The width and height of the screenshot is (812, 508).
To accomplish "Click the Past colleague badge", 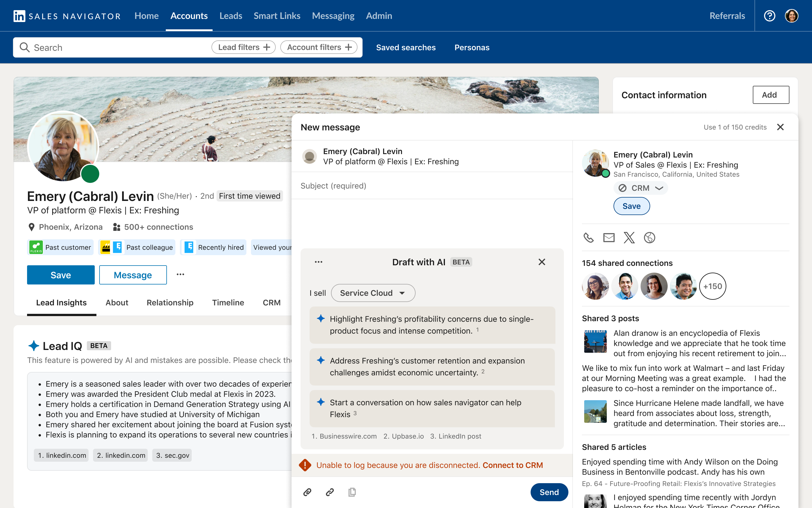I will tap(137, 247).
